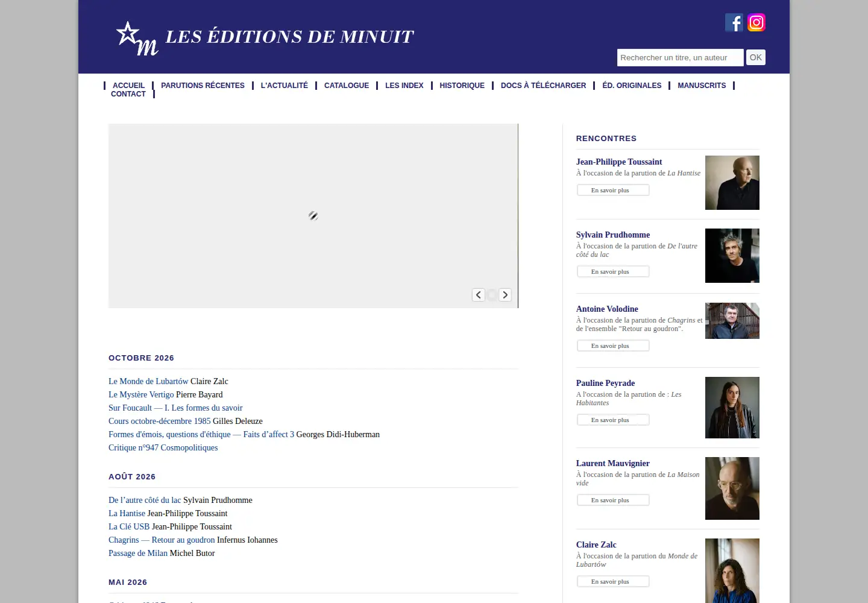Open the HISTORIQUE page
Image resolution: width=868 pixels, height=603 pixels.
(x=462, y=86)
